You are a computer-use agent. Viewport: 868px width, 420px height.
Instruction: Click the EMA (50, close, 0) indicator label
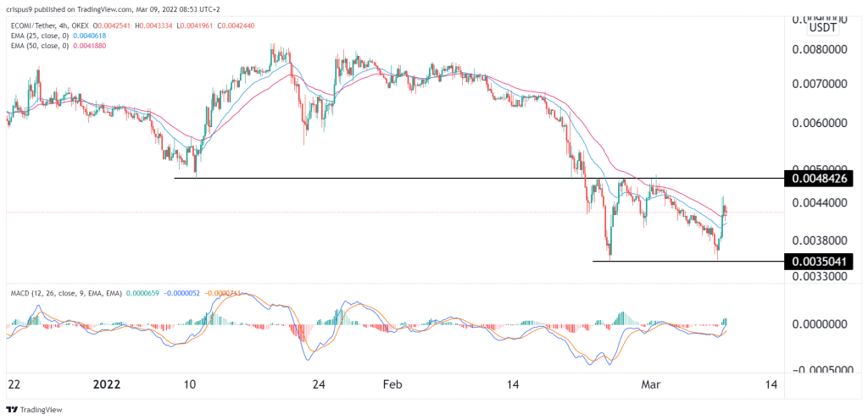pyautogui.click(x=38, y=45)
